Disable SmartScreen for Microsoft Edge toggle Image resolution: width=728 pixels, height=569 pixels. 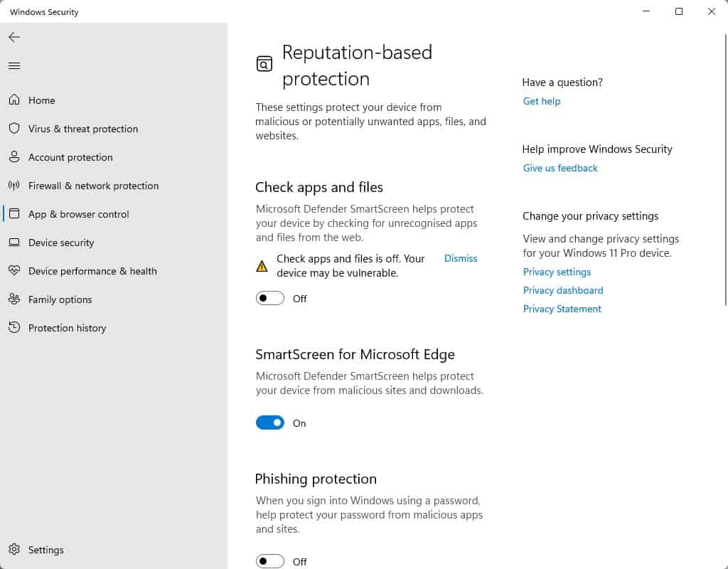pos(270,423)
